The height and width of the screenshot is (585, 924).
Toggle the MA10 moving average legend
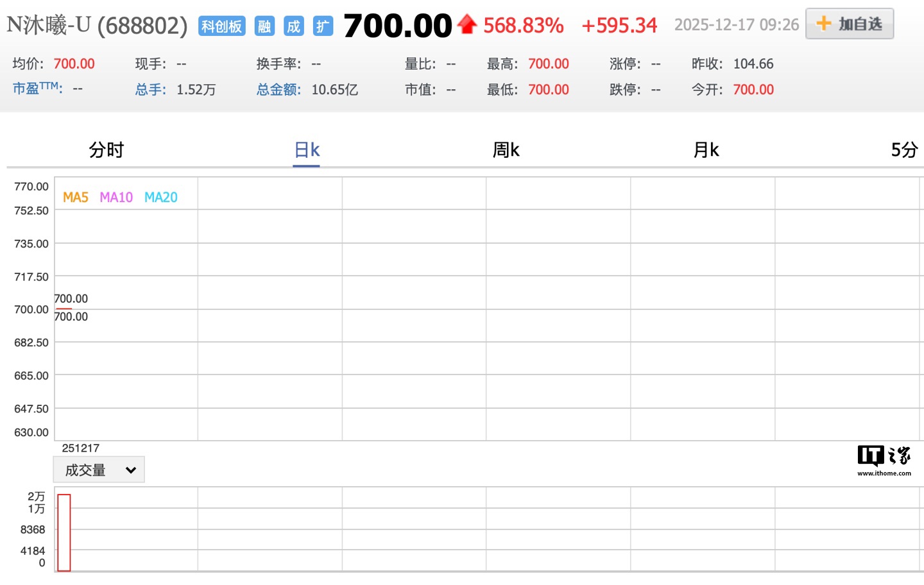point(116,197)
